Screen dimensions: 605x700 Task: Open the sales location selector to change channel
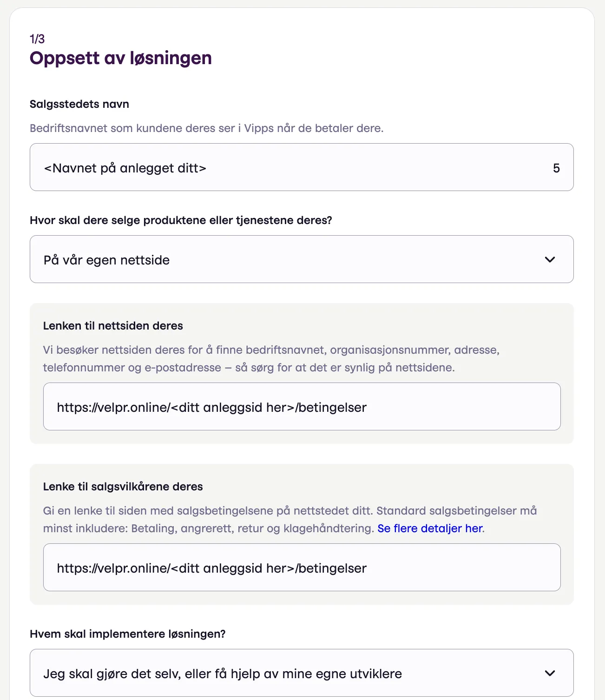302,259
